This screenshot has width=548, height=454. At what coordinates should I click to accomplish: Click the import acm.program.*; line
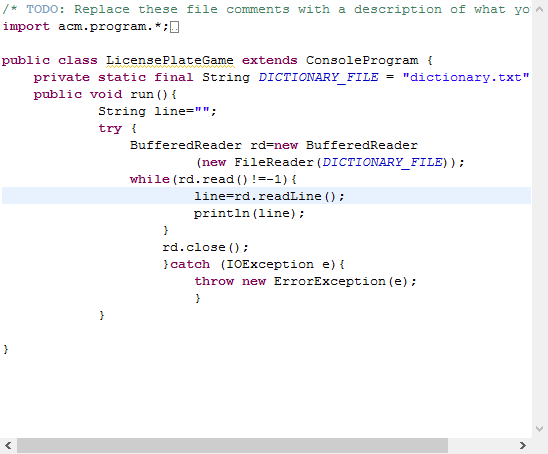[86, 27]
